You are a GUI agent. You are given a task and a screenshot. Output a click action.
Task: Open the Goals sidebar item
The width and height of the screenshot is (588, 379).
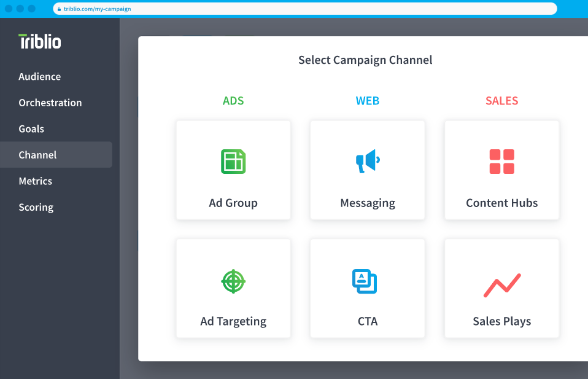pyautogui.click(x=31, y=129)
